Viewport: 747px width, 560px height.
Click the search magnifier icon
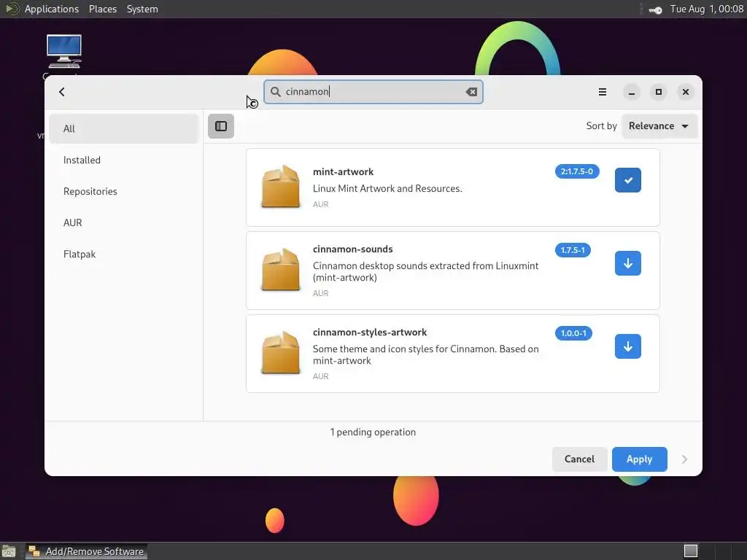275,91
